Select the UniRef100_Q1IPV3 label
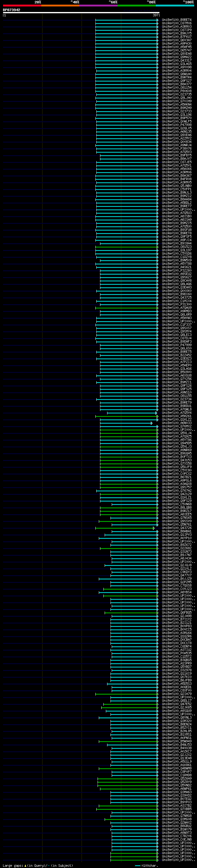Viewport: 197px width, 868px height. click(177, 535)
